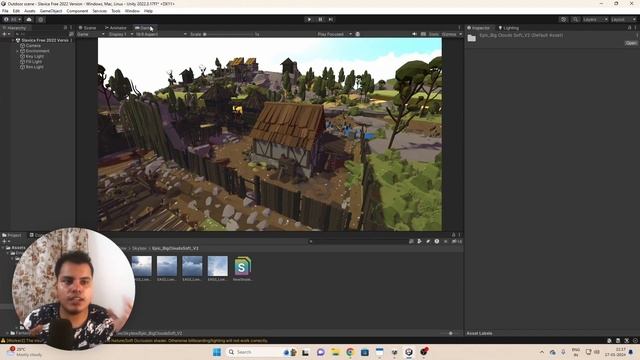Click the global search magnifier icon
This screenshot has width=640, height=360.
click(x=575, y=19)
